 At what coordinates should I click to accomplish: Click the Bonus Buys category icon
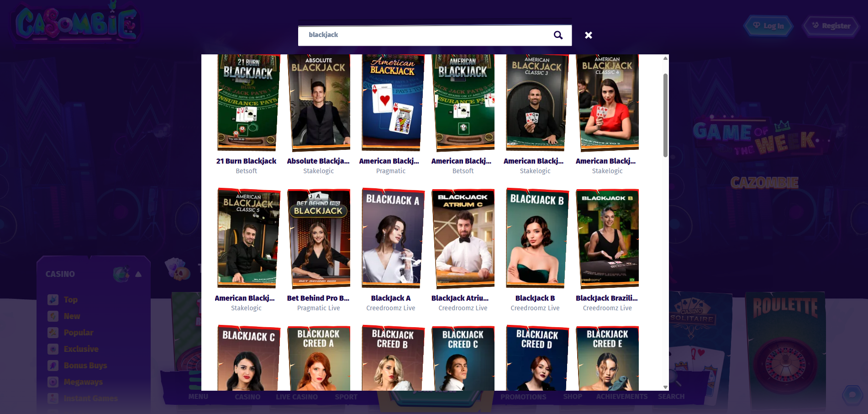pyautogui.click(x=53, y=366)
